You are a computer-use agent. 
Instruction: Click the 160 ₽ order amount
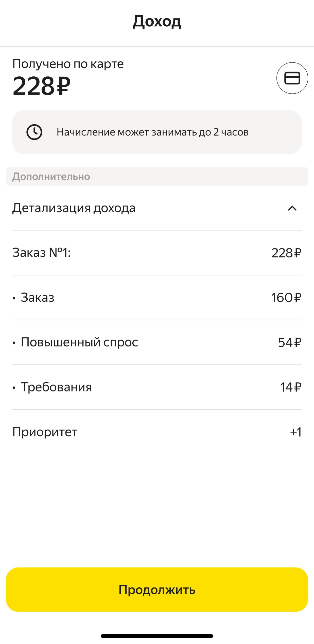(x=286, y=298)
